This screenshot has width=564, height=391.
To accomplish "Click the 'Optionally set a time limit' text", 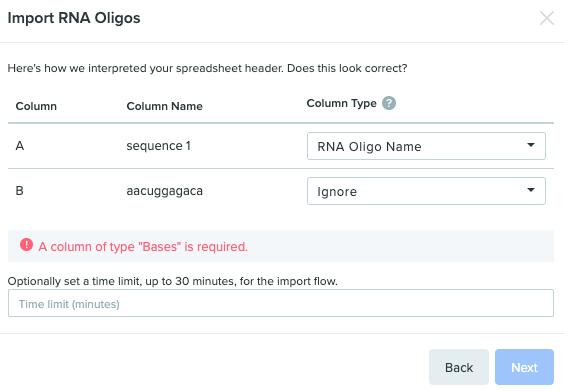I will tap(173, 281).
